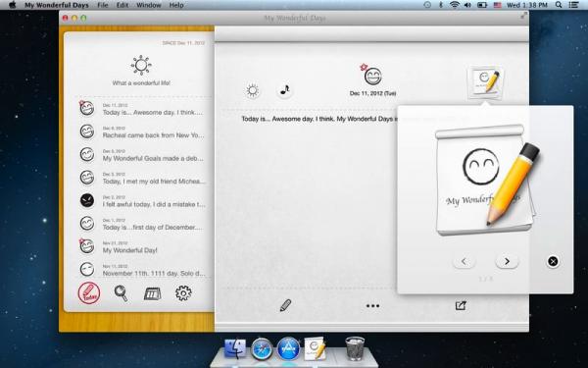Open the Window menu
Image resolution: width=588 pixels, height=368 pixels.
click(x=149, y=5)
